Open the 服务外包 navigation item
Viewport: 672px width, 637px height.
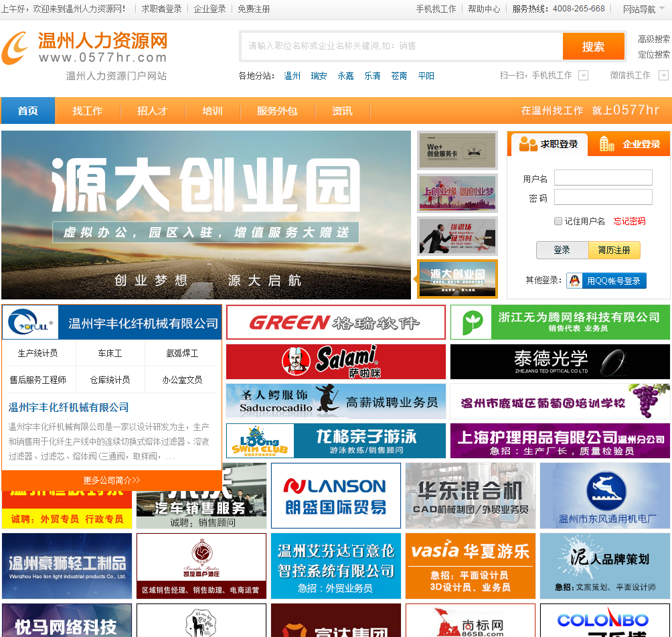click(x=277, y=111)
